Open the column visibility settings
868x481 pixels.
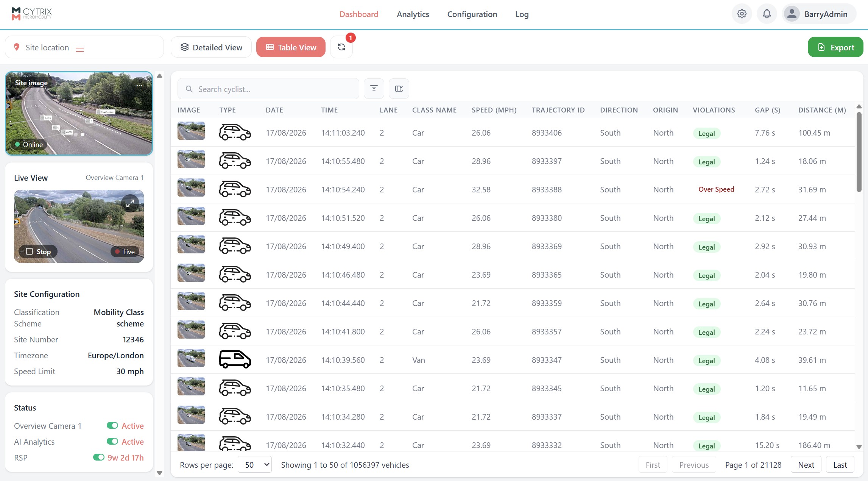coord(399,88)
